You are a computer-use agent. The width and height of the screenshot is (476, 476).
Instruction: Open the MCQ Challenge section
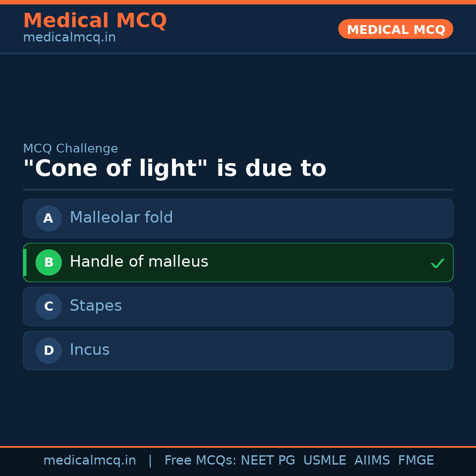pos(71,148)
